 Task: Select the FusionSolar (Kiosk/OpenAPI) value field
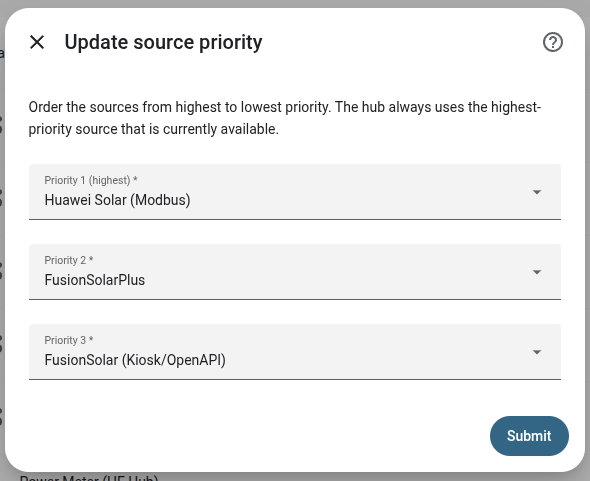click(295, 352)
